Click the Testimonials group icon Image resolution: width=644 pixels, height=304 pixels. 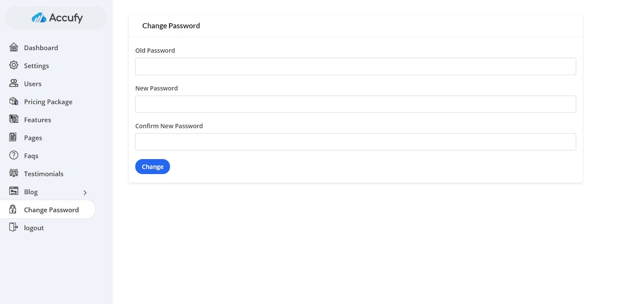coord(14,173)
